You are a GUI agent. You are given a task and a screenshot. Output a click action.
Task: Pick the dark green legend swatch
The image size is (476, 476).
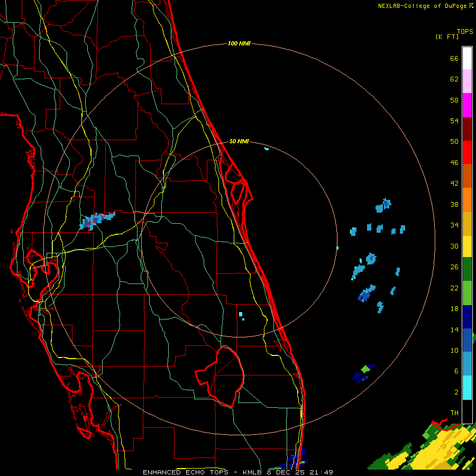467,269
